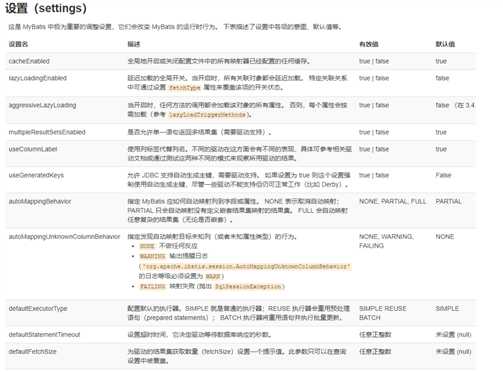Select the useGeneratedKeys setting name
This screenshot has height=372, width=503.
[x=36, y=175]
